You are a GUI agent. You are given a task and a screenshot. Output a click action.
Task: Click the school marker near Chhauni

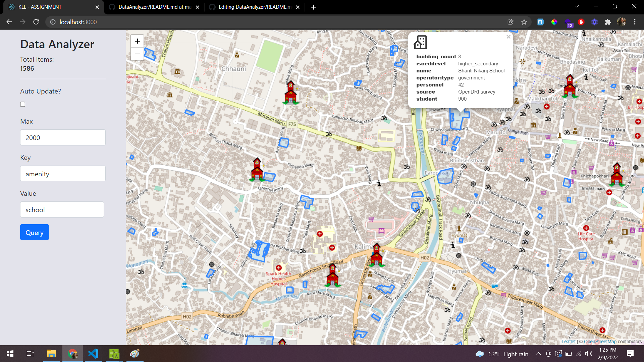tap(291, 93)
